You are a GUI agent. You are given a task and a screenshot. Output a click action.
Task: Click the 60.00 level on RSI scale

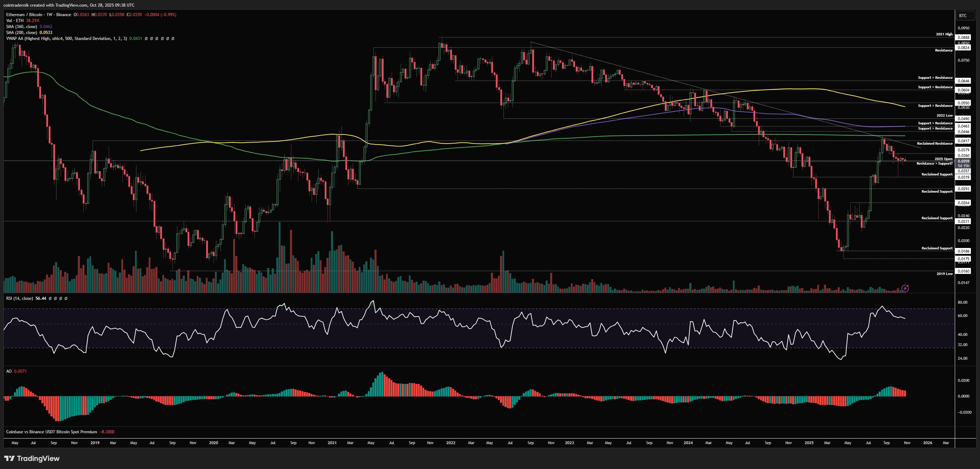(962, 316)
